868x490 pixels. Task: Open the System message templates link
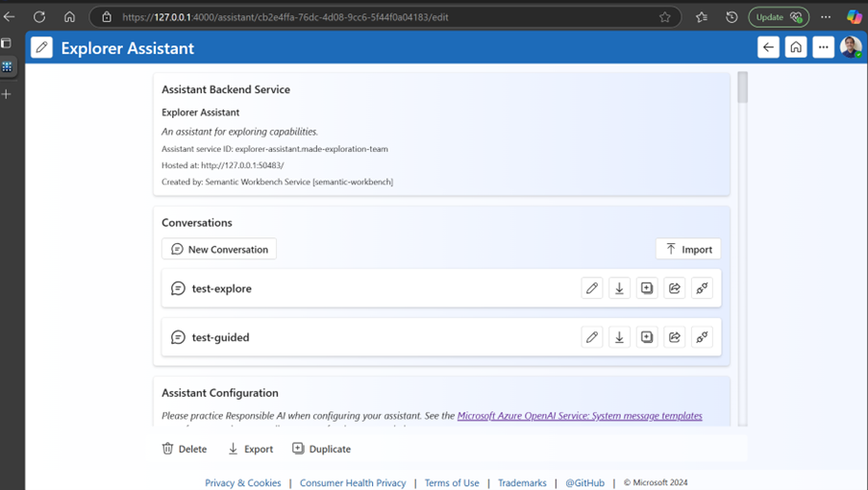point(580,416)
